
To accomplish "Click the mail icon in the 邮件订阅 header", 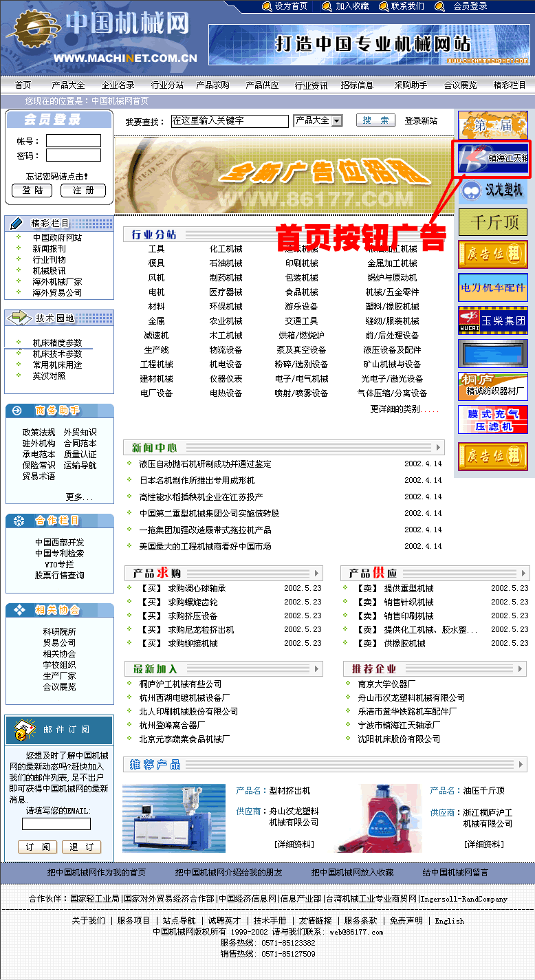I will pyautogui.click(x=25, y=730).
